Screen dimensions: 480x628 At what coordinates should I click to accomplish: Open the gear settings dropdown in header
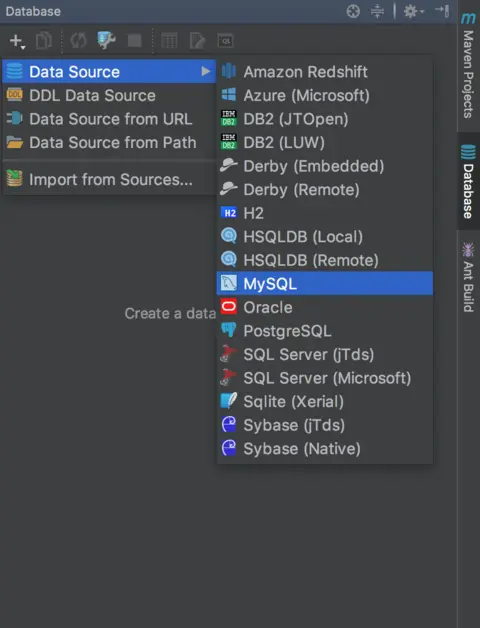pyautogui.click(x=413, y=11)
